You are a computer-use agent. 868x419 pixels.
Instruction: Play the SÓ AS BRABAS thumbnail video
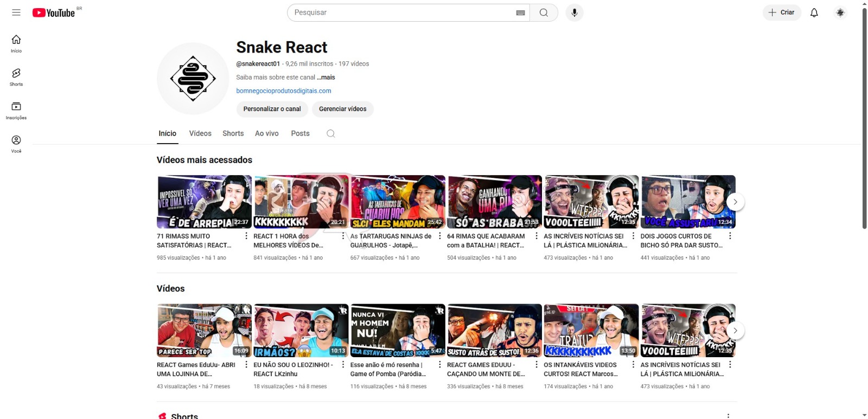click(494, 202)
